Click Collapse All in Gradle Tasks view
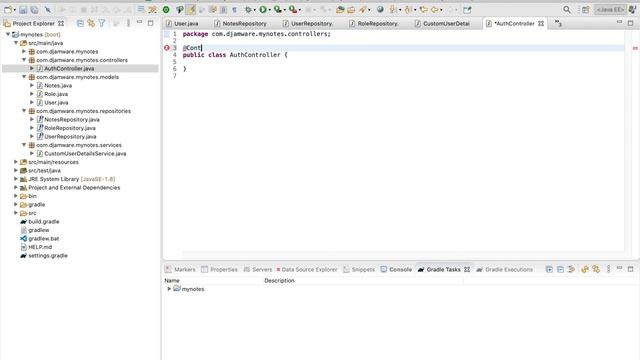The image size is (640, 360). (x=560, y=269)
